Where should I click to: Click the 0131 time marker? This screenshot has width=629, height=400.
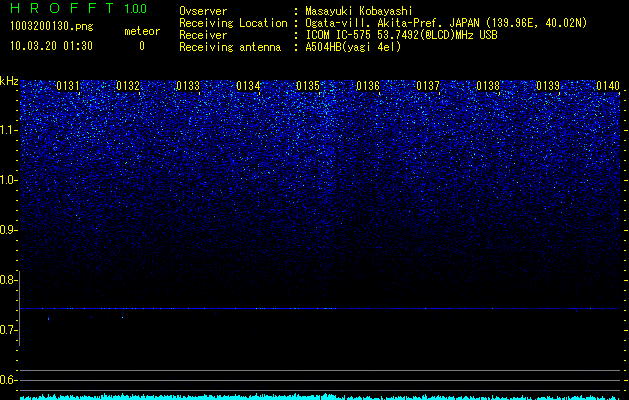68,86
